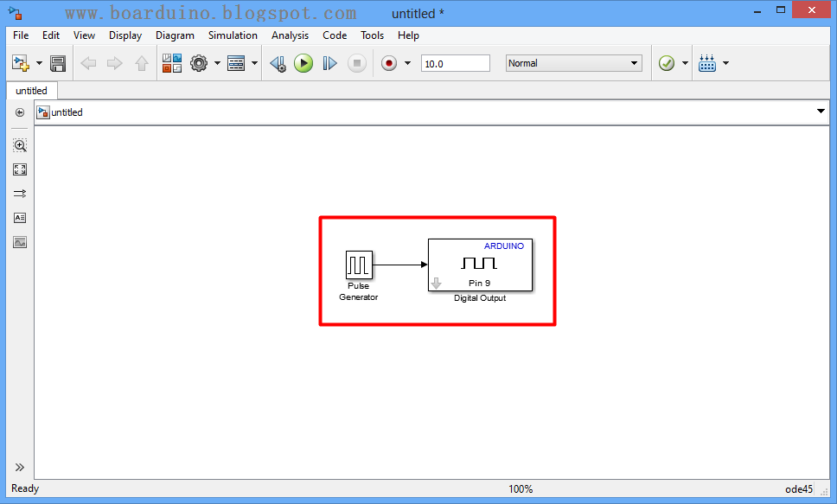
Task: Click the image annotation icon in the sidebar
Action: 19,242
